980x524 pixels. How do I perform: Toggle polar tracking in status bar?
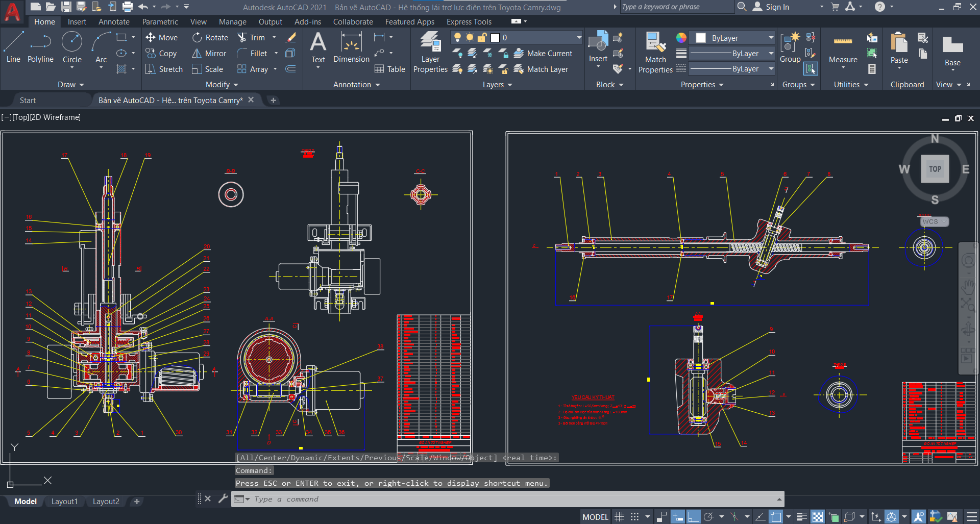click(708, 517)
